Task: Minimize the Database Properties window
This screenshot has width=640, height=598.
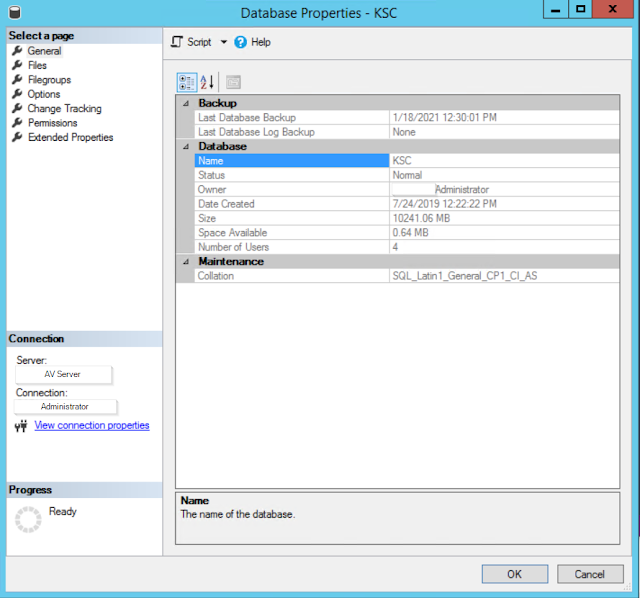Action: (555, 9)
